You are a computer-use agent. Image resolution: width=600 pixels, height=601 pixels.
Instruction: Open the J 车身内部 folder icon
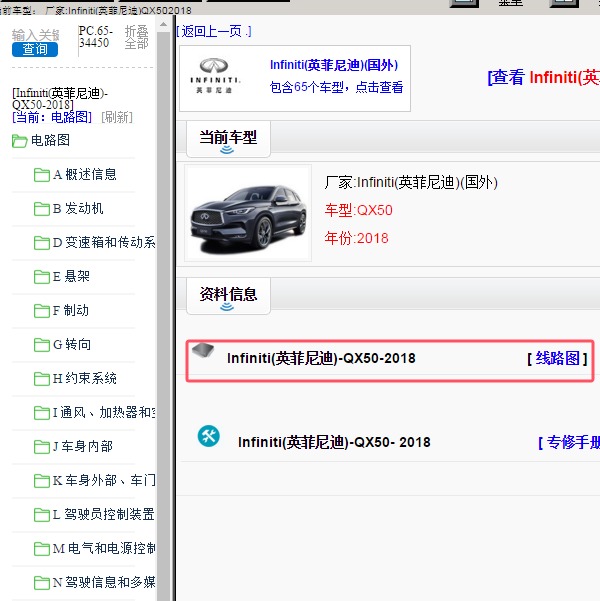(x=41, y=447)
